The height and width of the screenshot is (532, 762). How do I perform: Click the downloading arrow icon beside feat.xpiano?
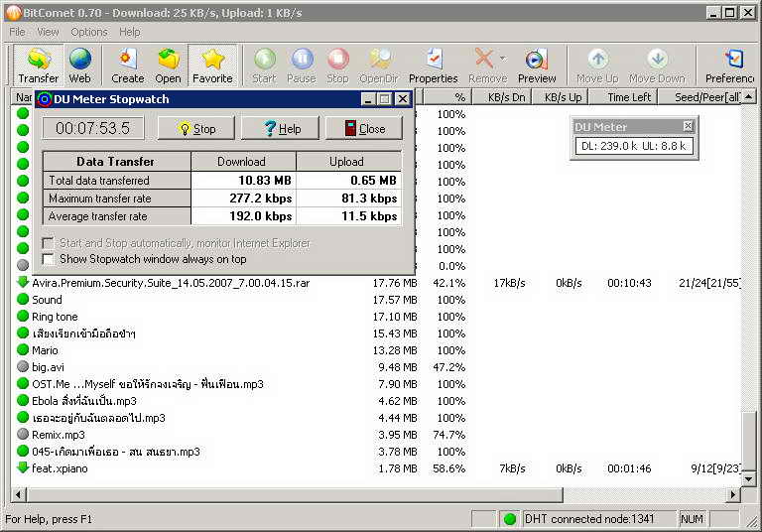(23, 467)
